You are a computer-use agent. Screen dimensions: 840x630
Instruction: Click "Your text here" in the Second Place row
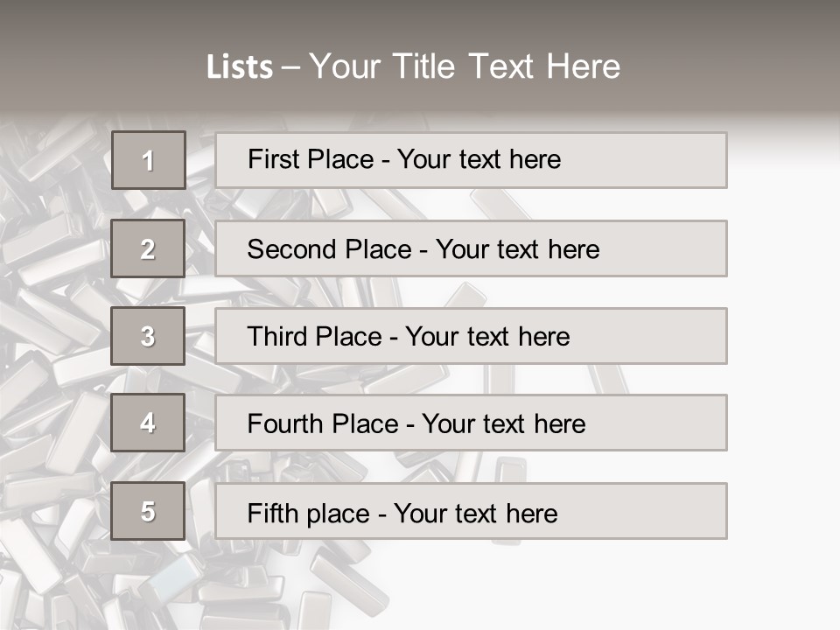click(517, 249)
